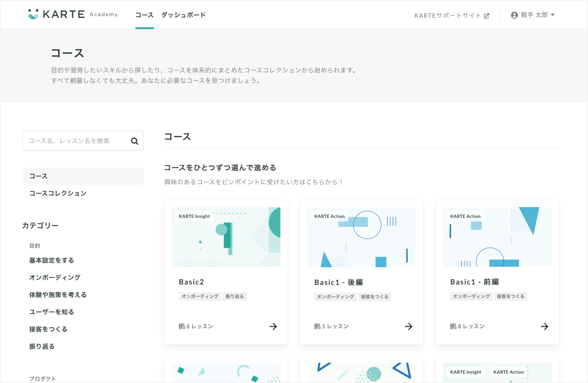Click the KARTE Action badge on Basic1 - 後編 thumbnail

(329, 216)
